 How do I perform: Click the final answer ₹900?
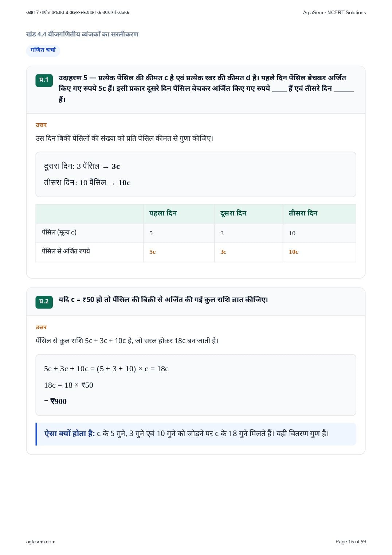click(58, 401)
